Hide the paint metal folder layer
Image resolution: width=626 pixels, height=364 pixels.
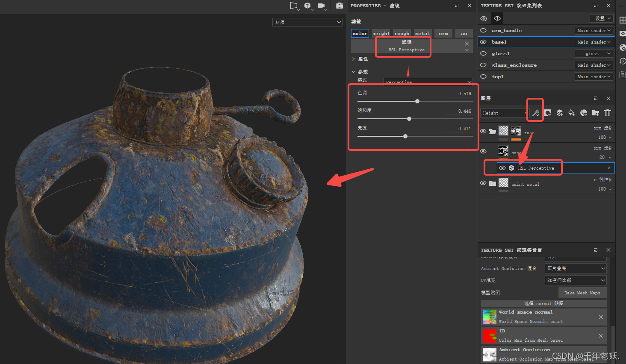[x=483, y=183]
